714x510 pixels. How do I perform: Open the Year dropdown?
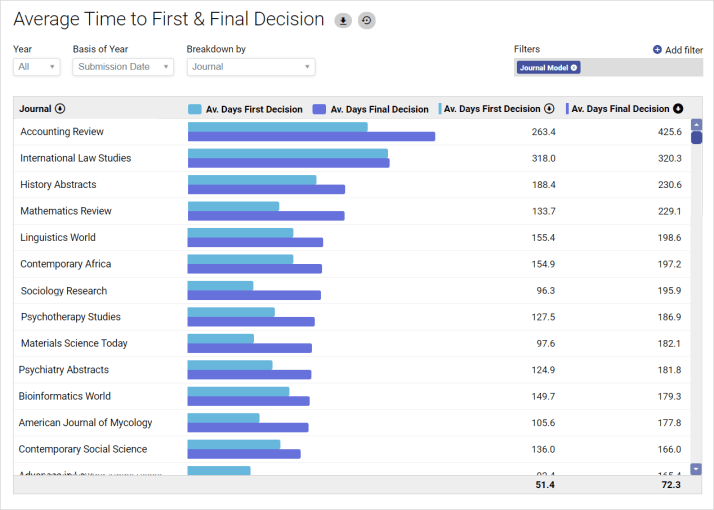pyautogui.click(x=37, y=67)
